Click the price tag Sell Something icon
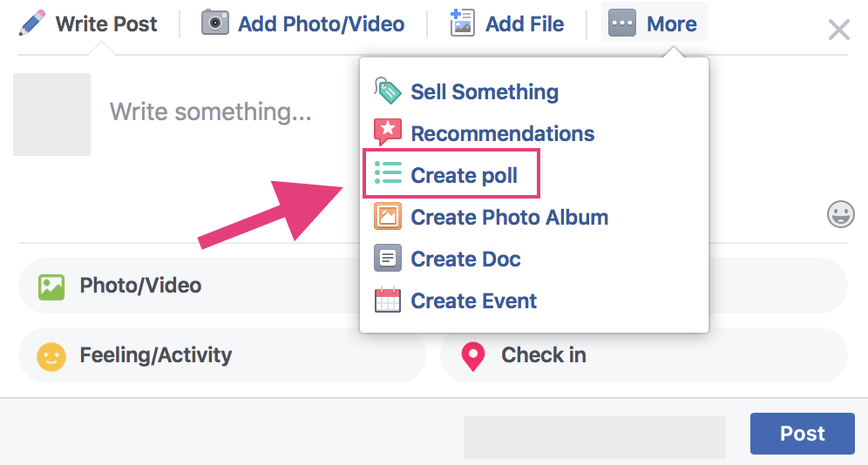The width and height of the screenshot is (868, 465). [x=388, y=91]
